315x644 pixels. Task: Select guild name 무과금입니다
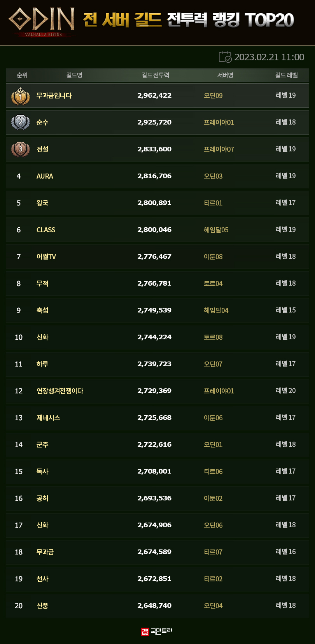pyautogui.click(x=54, y=96)
